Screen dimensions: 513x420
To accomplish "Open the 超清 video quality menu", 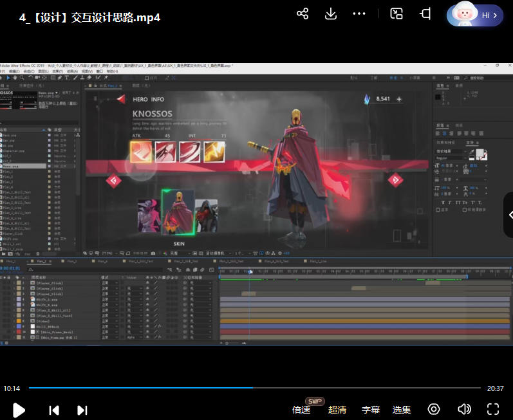I will pyautogui.click(x=337, y=410).
